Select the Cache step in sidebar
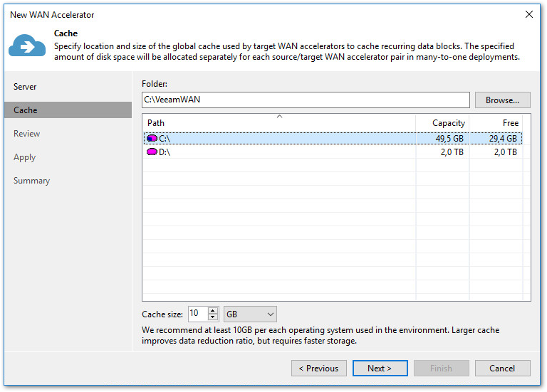Viewport: 547px width, 392px height. point(26,110)
